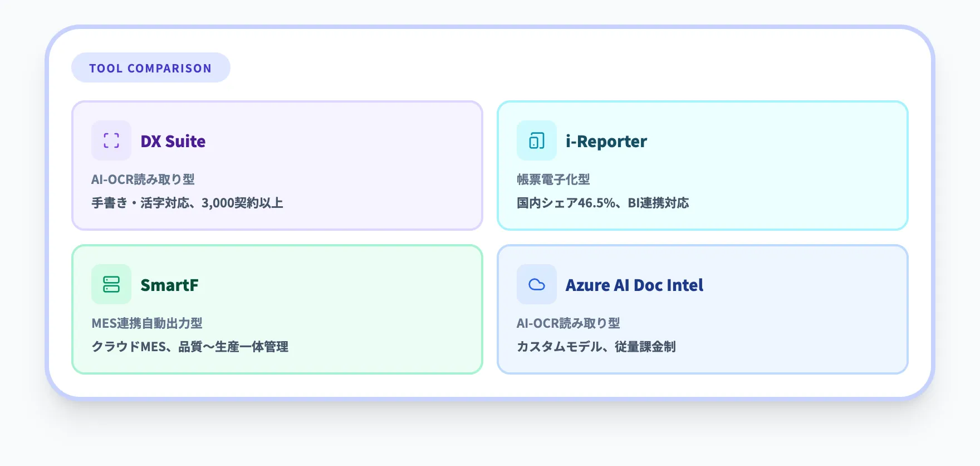Screen dimensions: 980x466
Task: Click the Azure AI Doc Intel cloud icon
Action: [x=537, y=284]
